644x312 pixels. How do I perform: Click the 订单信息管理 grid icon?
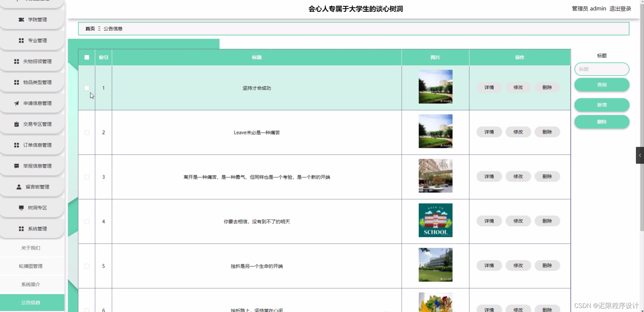pos(17,145)
